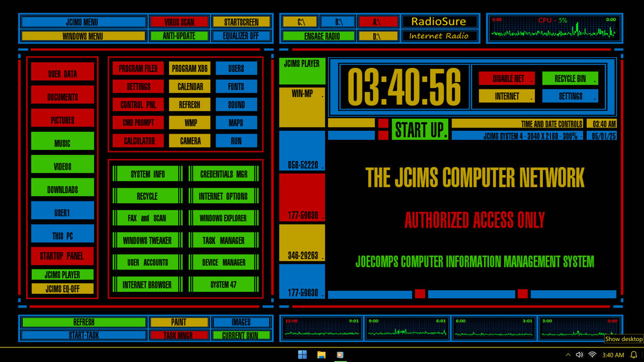Toggle DISABLE NET
This screenshot has width=644, height=362.
pyautogui.click(x=507, y=78)
